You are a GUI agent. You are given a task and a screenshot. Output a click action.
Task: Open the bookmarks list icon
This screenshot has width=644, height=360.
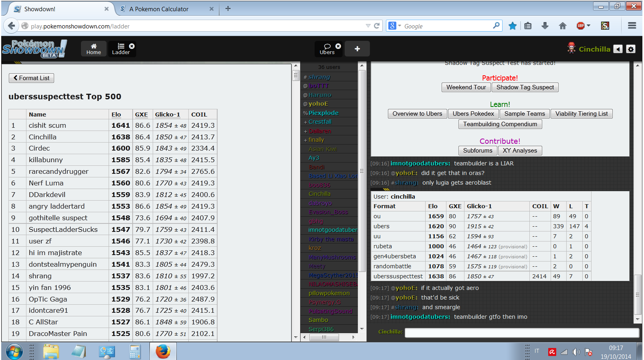[x=528, y=26]
